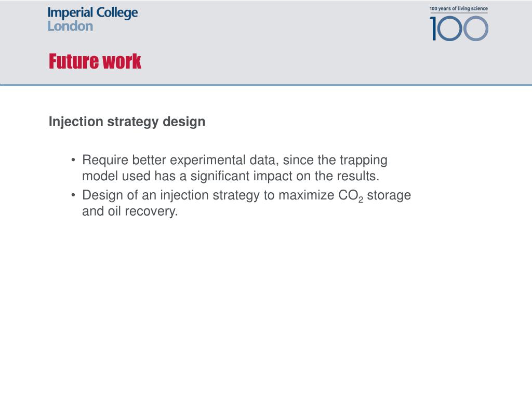Viewport: 532px width, 399px height.
Task: Click the phrase "and oil recovery."
Action: click(130, 211)
